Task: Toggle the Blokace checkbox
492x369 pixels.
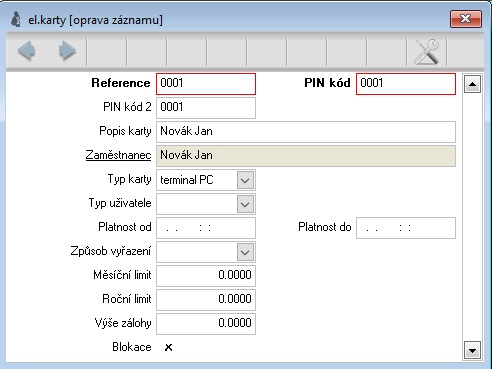Action: pyautogui.click(x=168, y=347)
